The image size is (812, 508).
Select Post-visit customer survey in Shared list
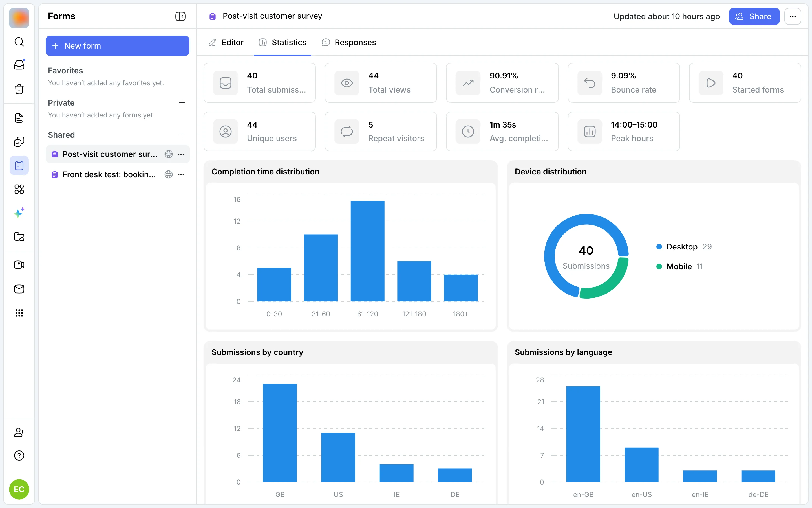click(110, 154)
